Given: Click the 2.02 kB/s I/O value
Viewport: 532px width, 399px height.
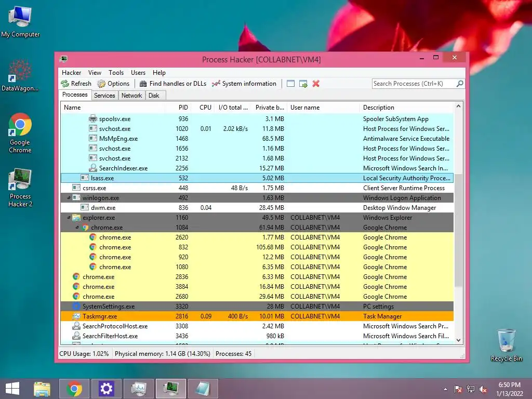Looking at the screenshot, I should 235,129.
